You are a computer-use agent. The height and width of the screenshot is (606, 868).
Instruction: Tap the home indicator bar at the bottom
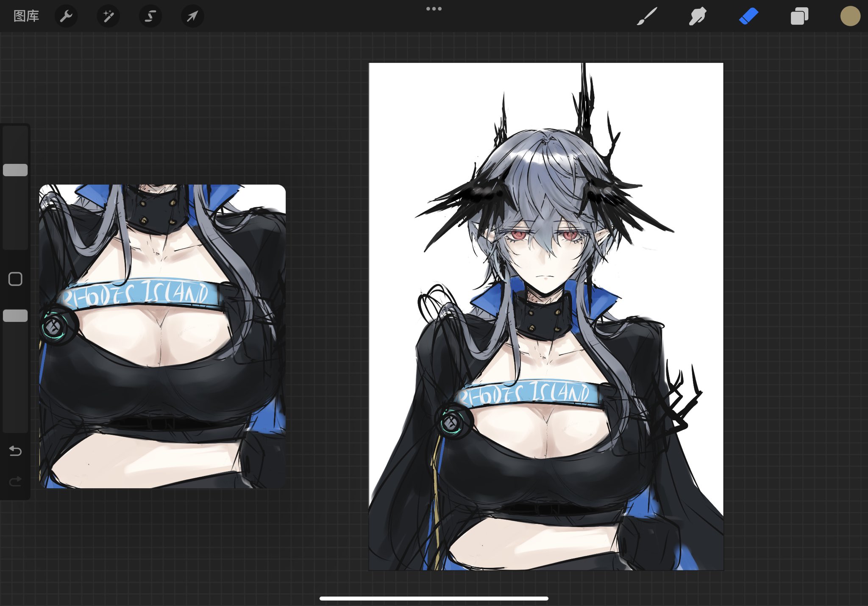click(434, 598)
